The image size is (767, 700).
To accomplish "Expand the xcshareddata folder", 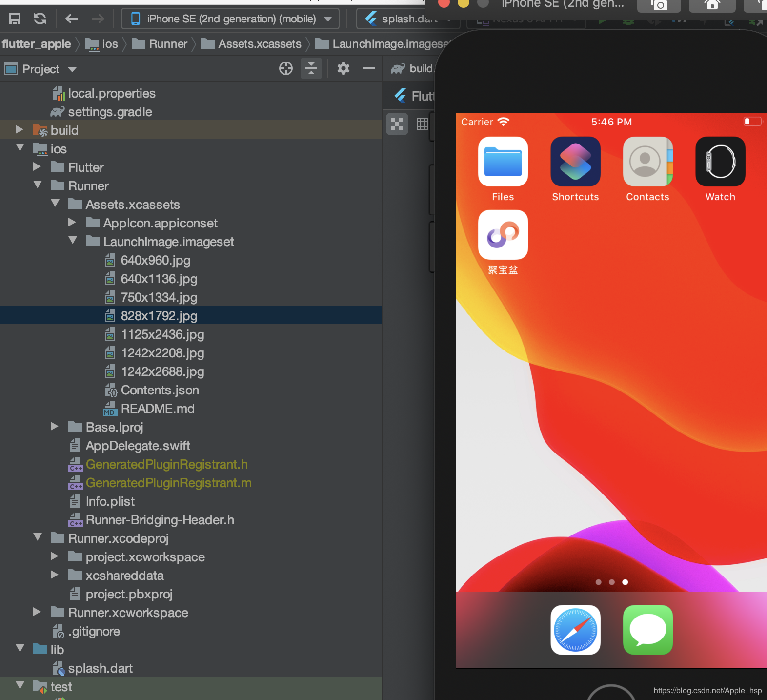I will coord(55,575).
